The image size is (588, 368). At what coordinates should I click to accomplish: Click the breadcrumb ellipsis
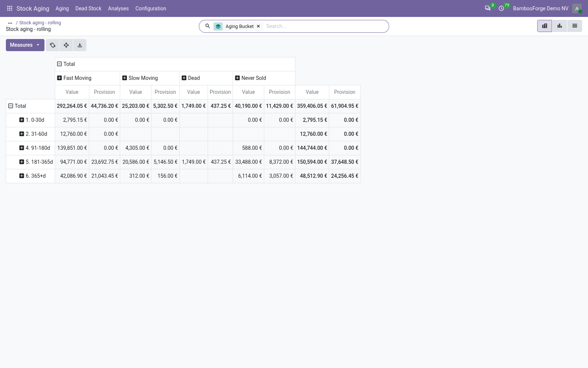pyautogui.click(x=10, y=23)
